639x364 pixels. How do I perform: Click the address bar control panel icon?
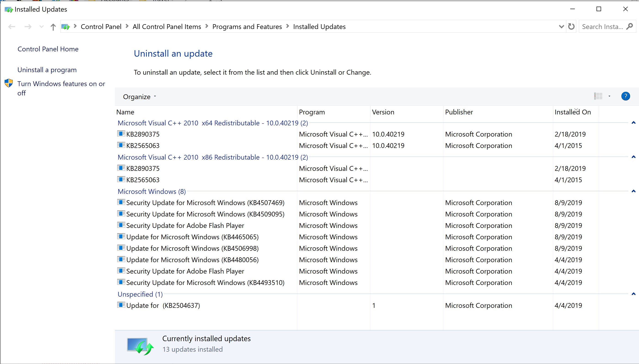[66, 27]
